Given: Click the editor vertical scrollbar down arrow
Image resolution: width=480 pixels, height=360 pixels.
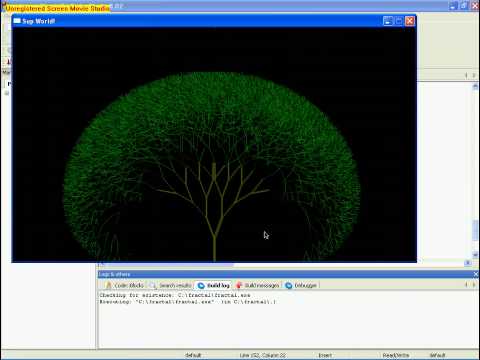Looking at the screenshot, I should (x=475, y=255).
